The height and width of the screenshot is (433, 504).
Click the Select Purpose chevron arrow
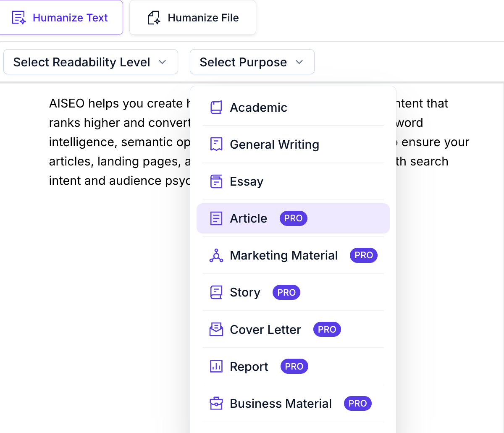coord(299,62)
